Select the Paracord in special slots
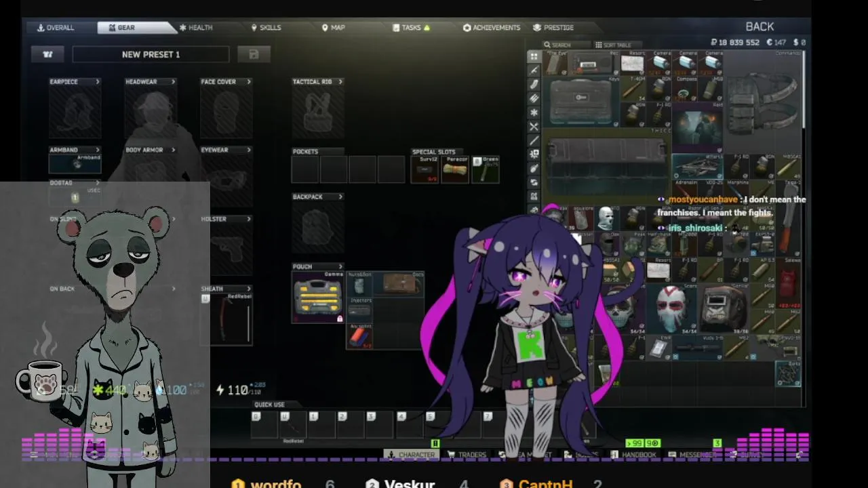This screenshot has height=488, width=868. point(456,170)
